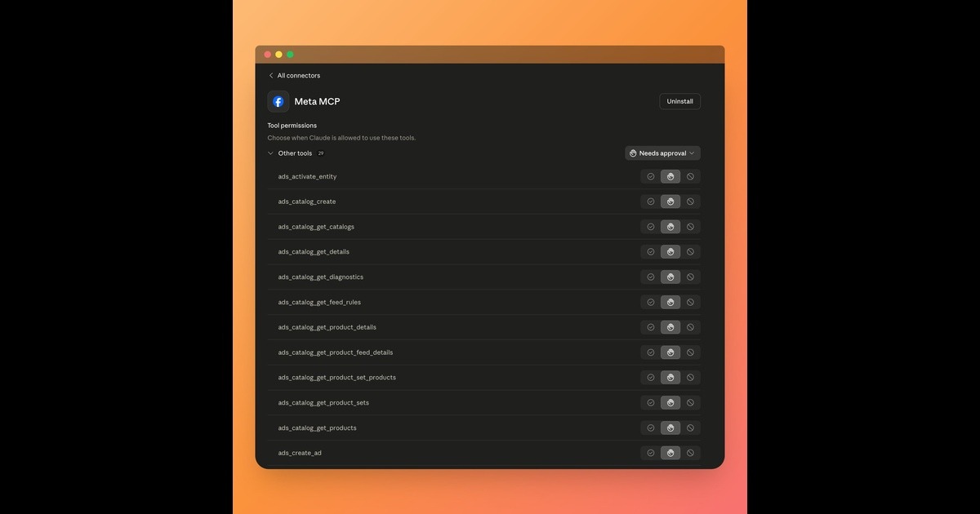This screenshot has height=514, width=980.
Task: Collapse the Other tools section
Action: pyautogui.click(x=270, y=153)
